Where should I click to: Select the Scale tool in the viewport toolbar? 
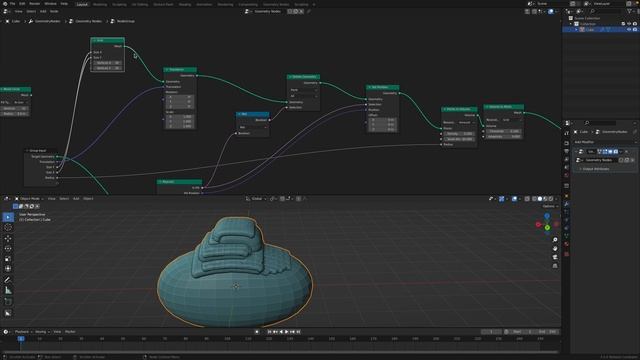pyautogui.click(x=8, y=259)
